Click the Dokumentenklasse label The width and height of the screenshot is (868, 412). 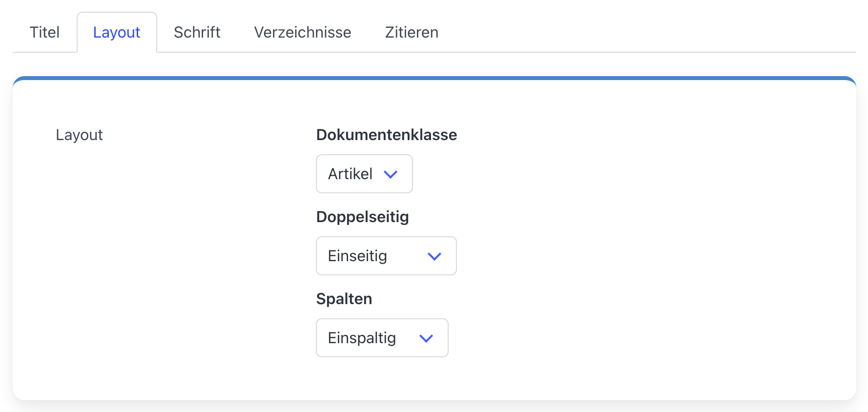point(387,135)
